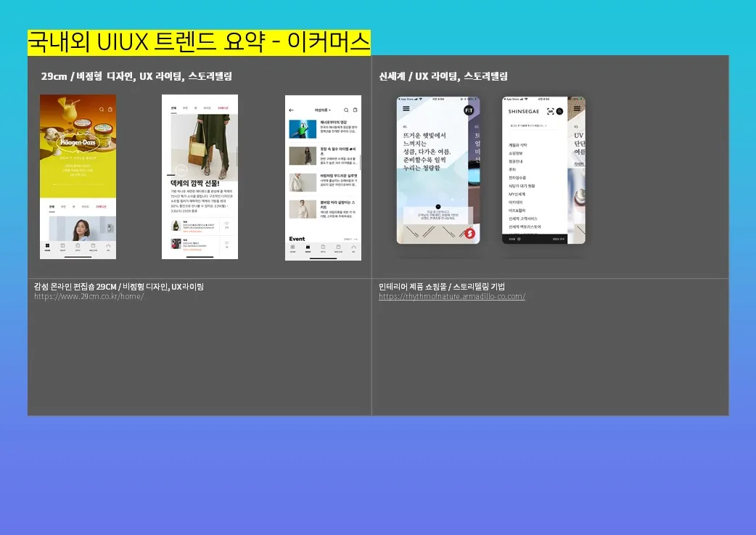Click the round black FIT icon
Viewport: 756px width, 535px height.
[469, 110]
